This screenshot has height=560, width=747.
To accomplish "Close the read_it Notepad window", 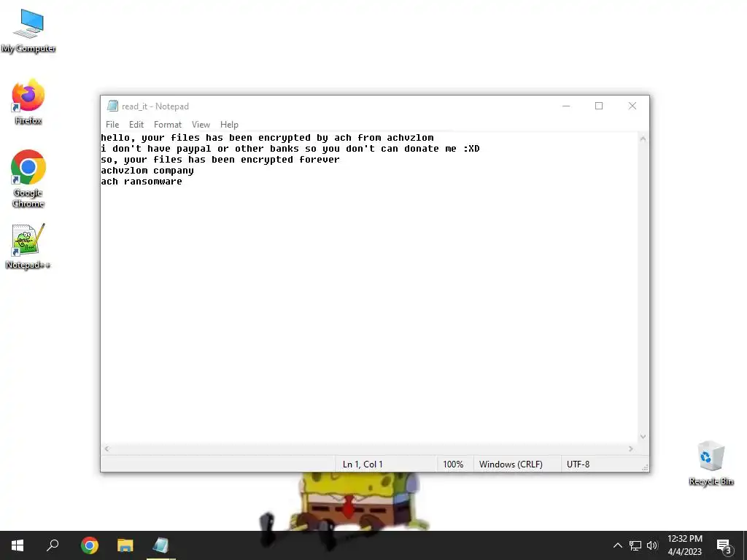I will [632, 106].
